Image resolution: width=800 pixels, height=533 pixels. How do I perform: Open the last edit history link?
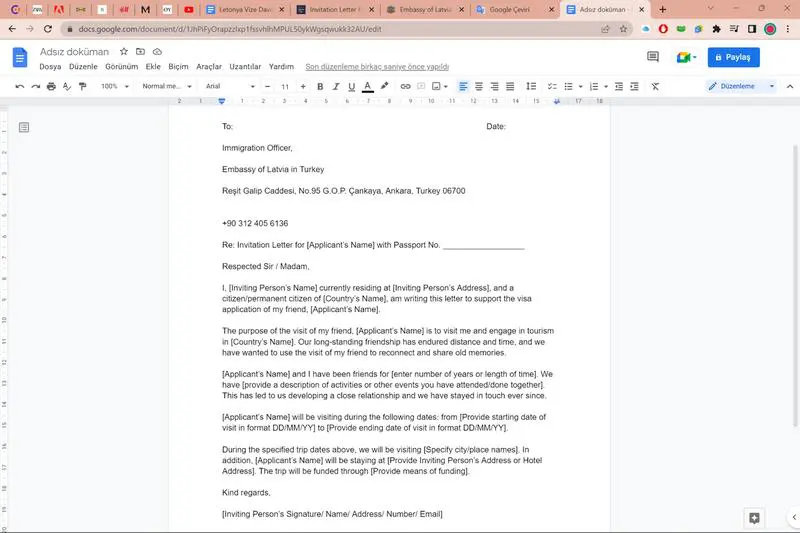point(377,66)
